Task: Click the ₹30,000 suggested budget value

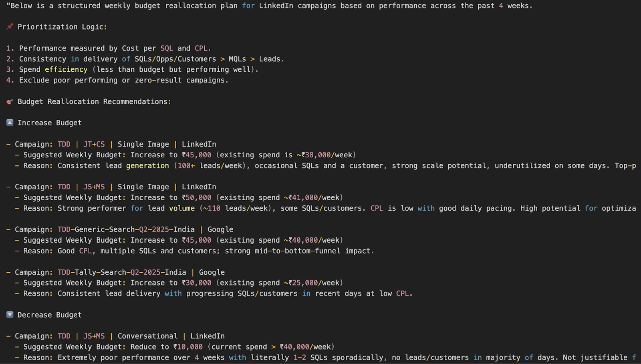Action: pos(196,283)
